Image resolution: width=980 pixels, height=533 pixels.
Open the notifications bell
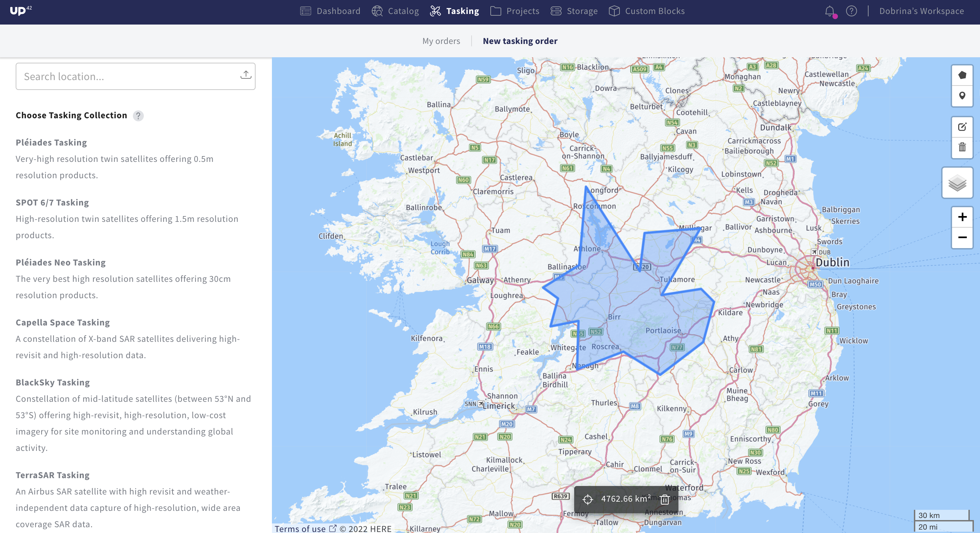[830, 11]
